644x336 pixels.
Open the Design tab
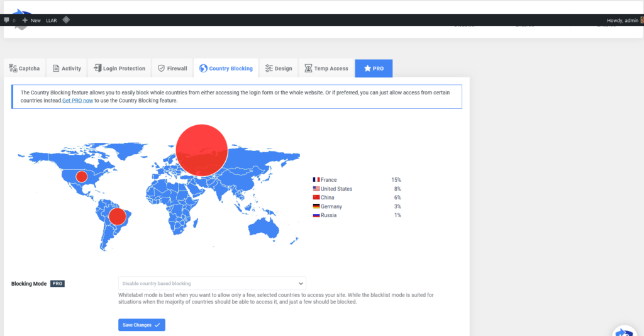click(x=279, y=68)
